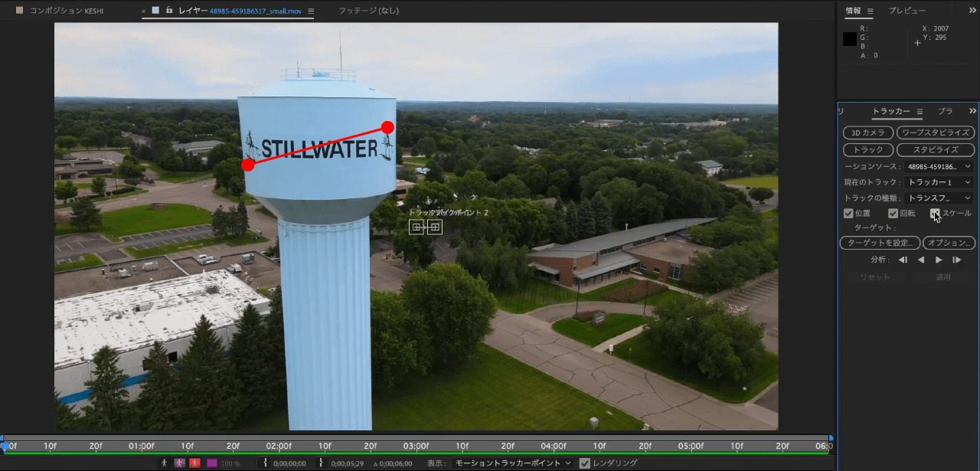Click the ターゲットを設定... button
The width and height of the screenshot is (980, 471).
click(x=880, y=243)
